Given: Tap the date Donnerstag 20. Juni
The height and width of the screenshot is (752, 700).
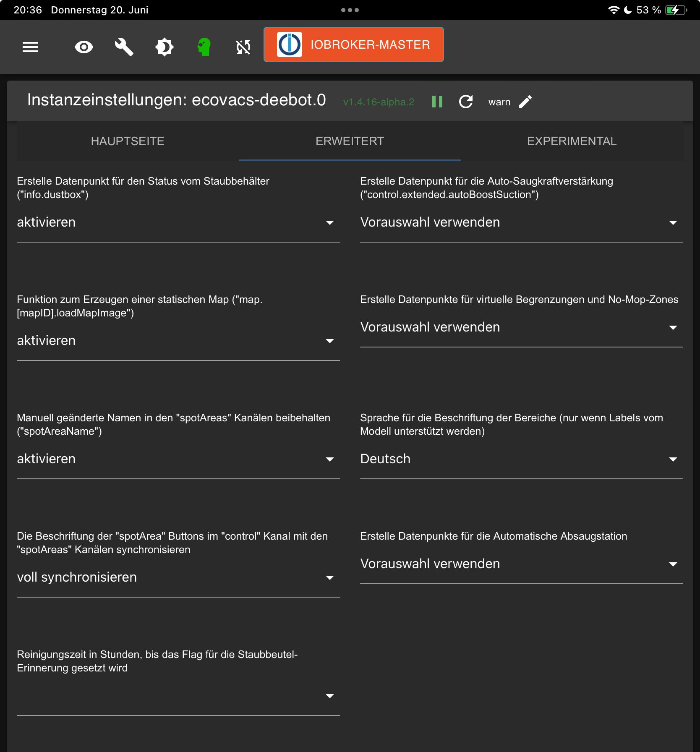Looking at the screenshot, I should 99,10.
